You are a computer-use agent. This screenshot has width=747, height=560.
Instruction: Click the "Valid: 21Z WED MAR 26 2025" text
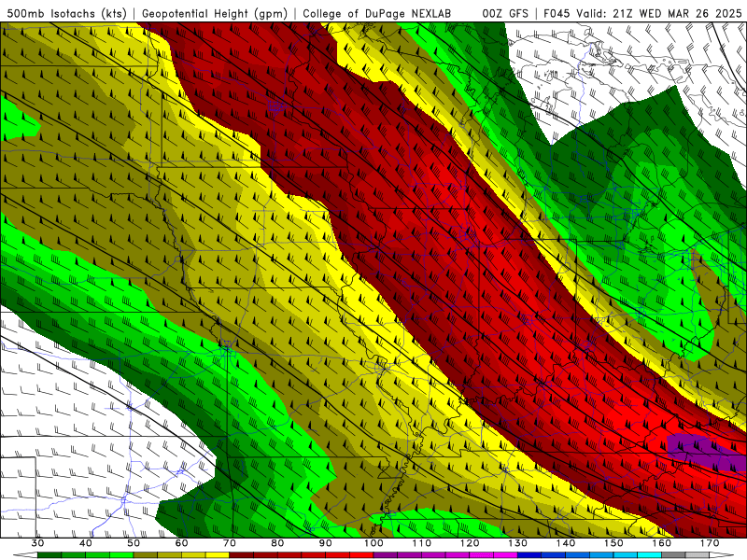pos(659,13)
